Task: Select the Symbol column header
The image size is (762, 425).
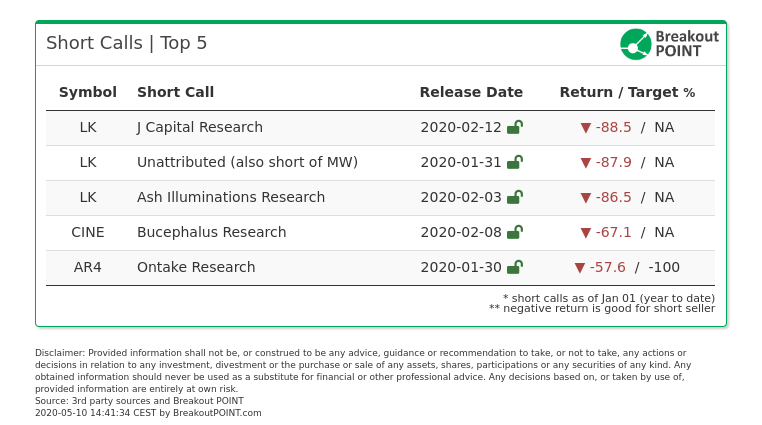Action: pos(87,92)
